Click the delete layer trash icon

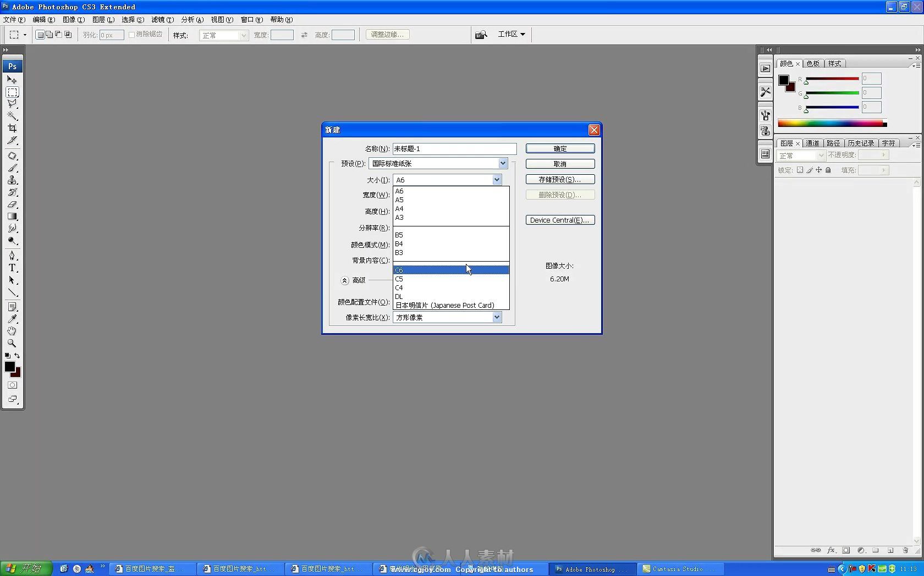905,550
